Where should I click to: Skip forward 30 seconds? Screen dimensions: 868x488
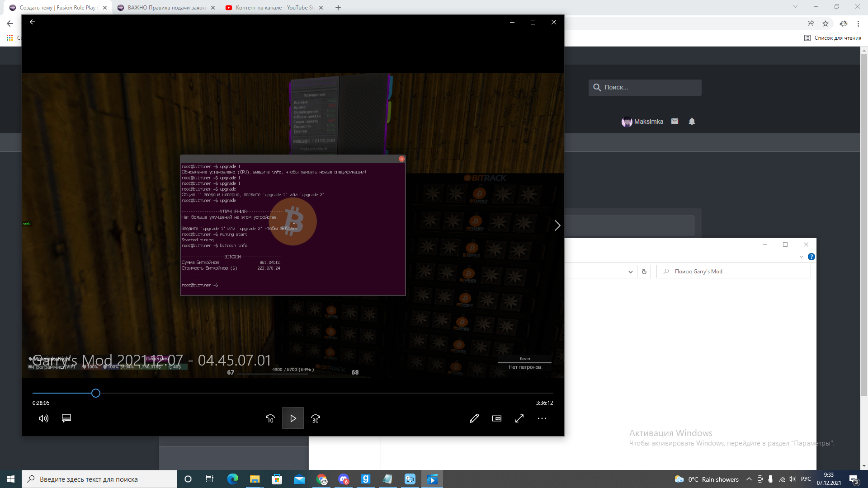point(316,418)
